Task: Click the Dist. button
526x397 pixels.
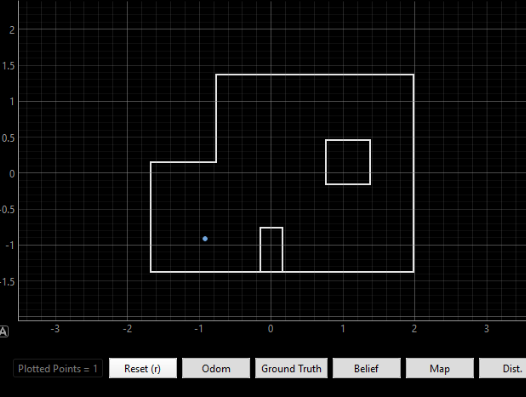Action: [x=503, y=368]
